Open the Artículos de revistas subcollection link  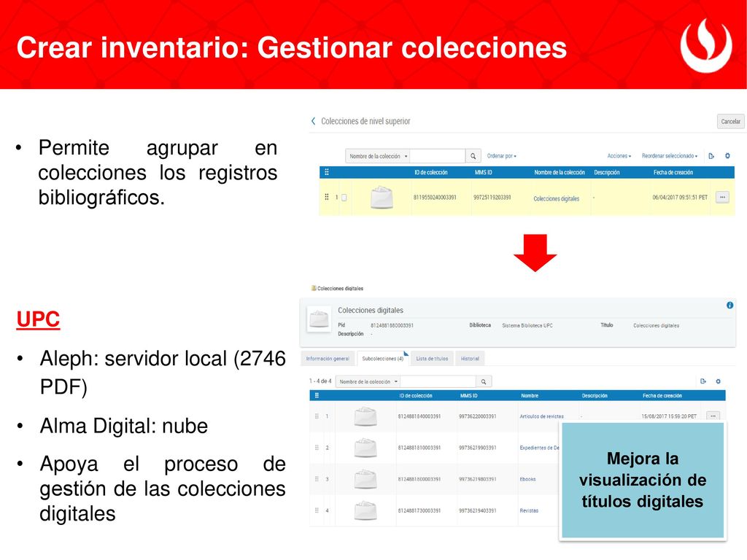tap(541, 416)
